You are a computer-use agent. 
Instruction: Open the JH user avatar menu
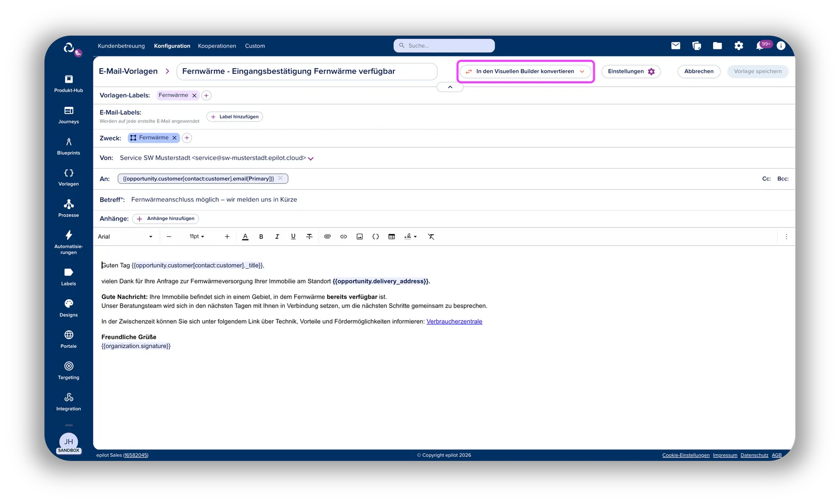point(69,442)
